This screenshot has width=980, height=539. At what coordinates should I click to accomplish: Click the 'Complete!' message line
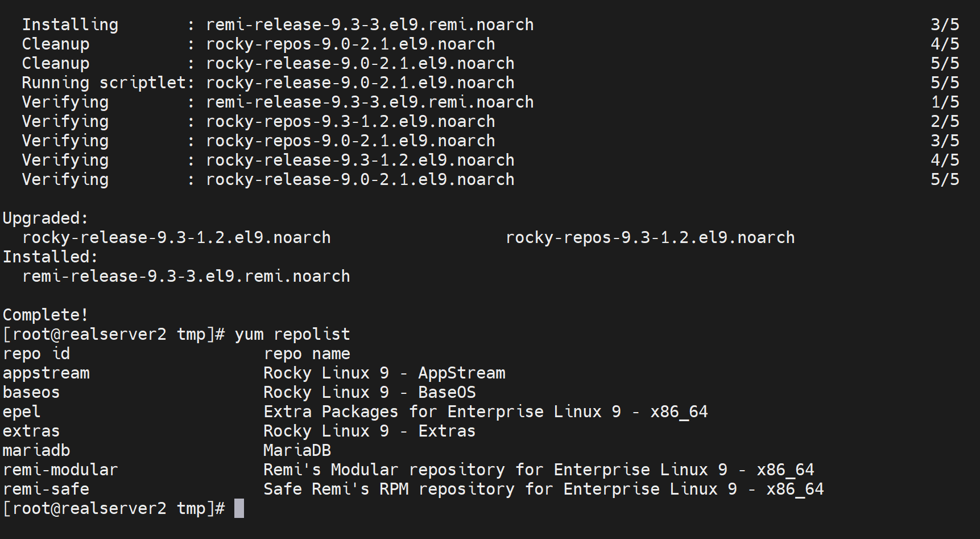[x=46, y=315]
